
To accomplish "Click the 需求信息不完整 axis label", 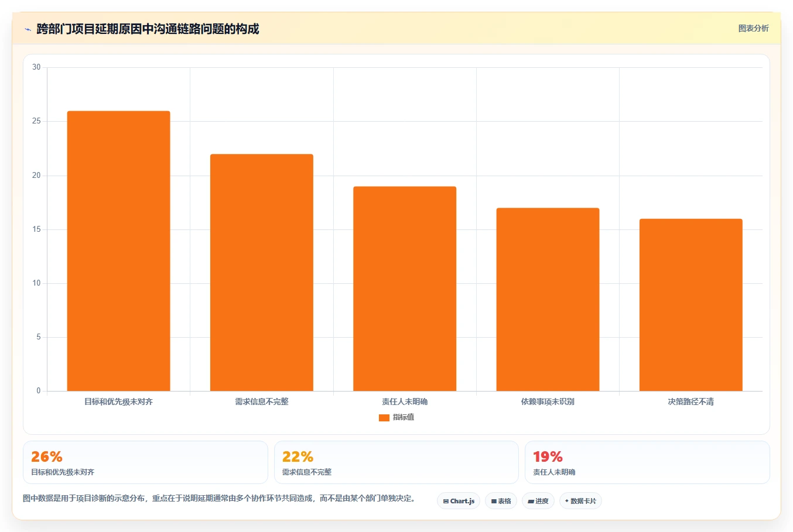I will [262, 401].
